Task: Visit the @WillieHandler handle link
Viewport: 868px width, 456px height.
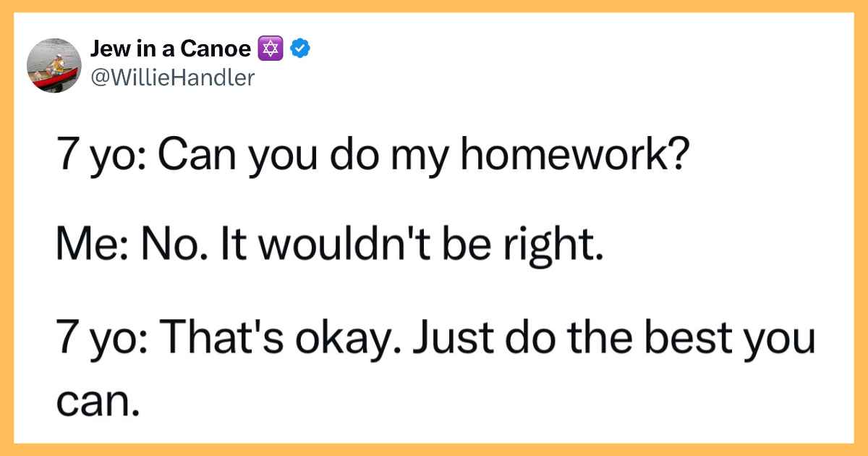Action: (x=173, y=77)
